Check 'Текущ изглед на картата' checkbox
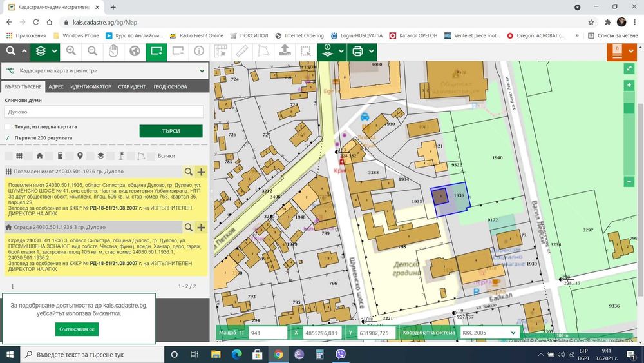This screenshot has width=644, height=363. pos(8,127)
